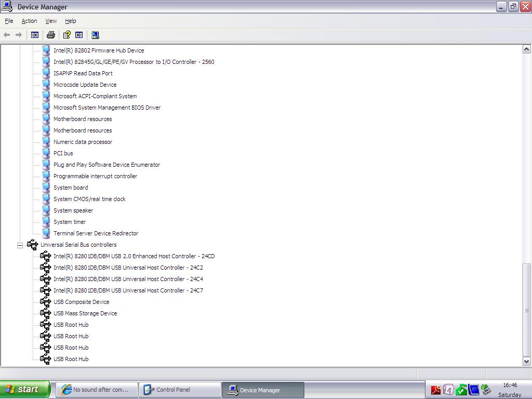The image size is (532, 399).
Task: Click Scan for hardware changes icon
Action: click(96, 35)
